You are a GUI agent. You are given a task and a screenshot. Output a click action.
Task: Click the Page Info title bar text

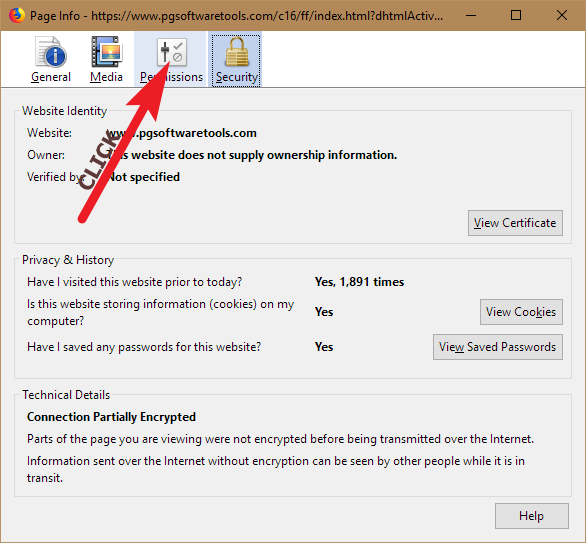[236, 16]
